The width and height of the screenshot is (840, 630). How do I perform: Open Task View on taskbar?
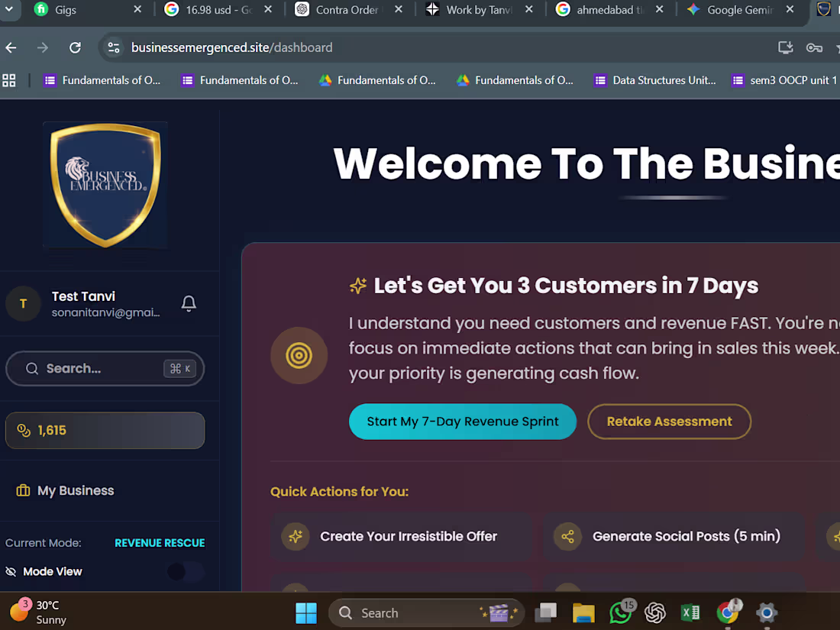(546, 613)
